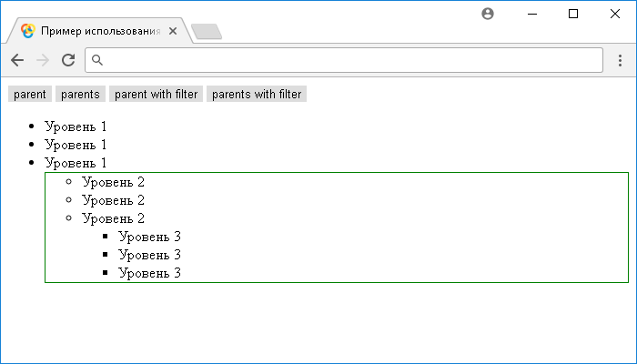Screen dimensions: 637x364
Task: Select the Пример использования tab
Action: pyautogui.click(x=97, y=31)
